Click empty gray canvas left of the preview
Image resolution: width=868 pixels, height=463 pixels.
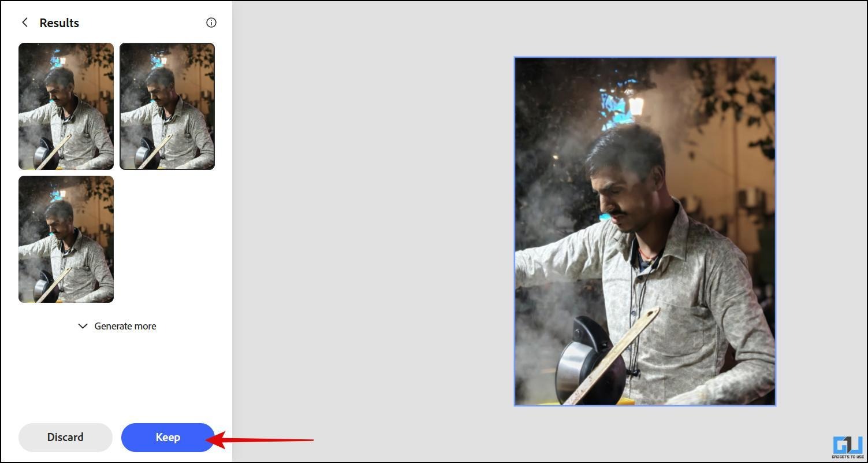[x=370, y=231]
